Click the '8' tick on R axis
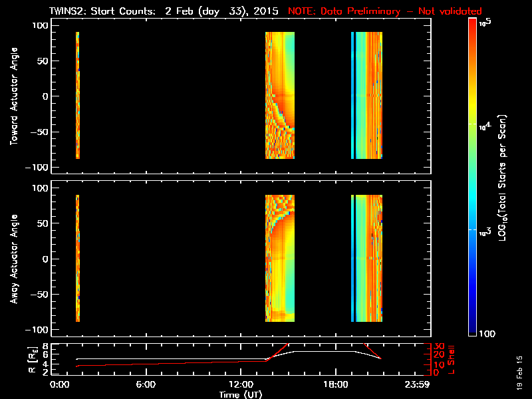This screenshot has height=399, width=532. tap(44, 346)
